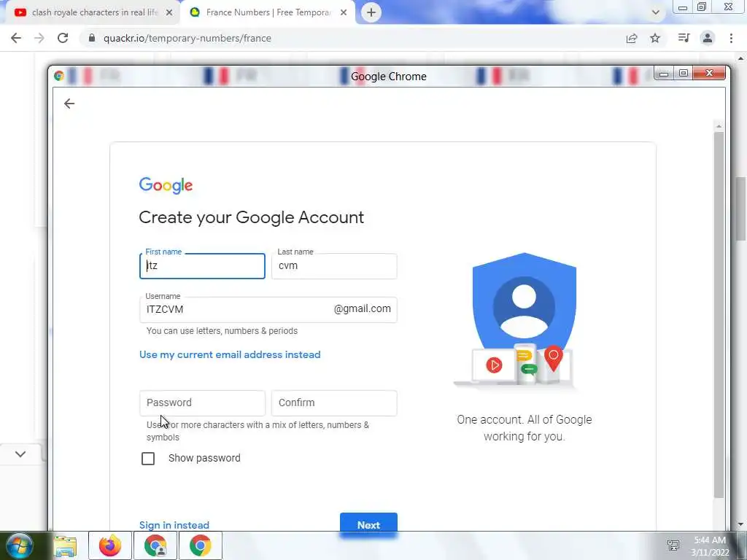747x560 pixels.
Task: Click the main page vertical scrollbar thumb
Action: 740,209
